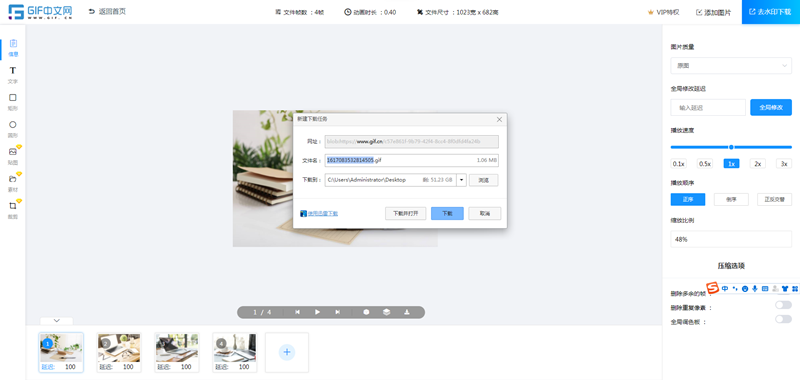This screenshot has width=800, height=380.
Task: Toggle the 删除重复像素 switch
Action: 783,305
